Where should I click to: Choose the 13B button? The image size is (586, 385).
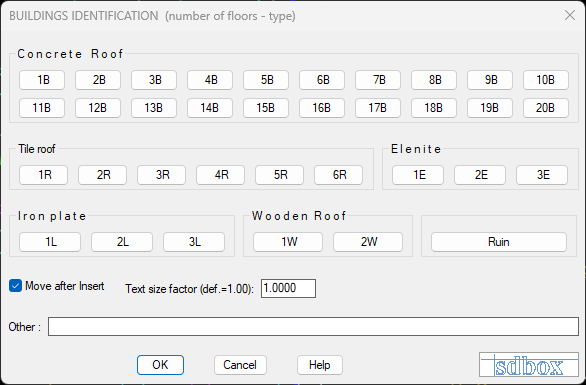pyautogui.click(x=154, y=108)
